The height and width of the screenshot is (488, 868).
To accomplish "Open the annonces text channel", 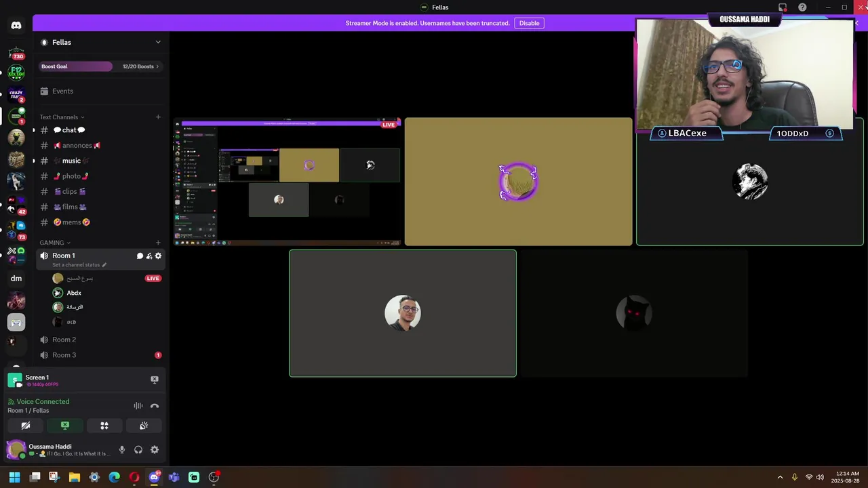I will [100, 145].
